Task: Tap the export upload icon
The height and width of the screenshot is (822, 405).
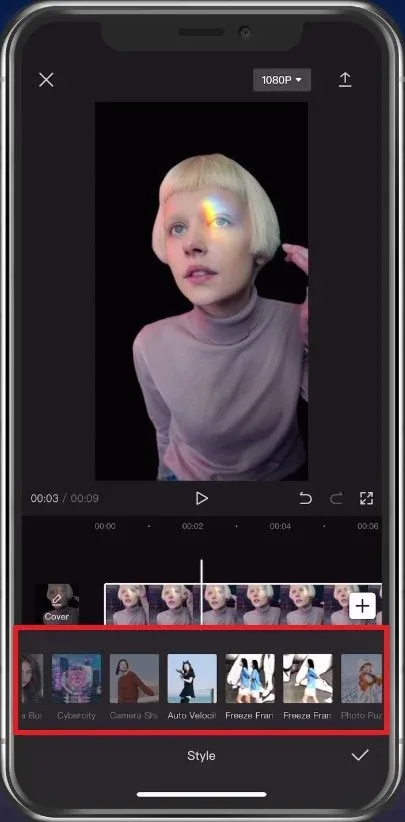Action: [345, 80]
